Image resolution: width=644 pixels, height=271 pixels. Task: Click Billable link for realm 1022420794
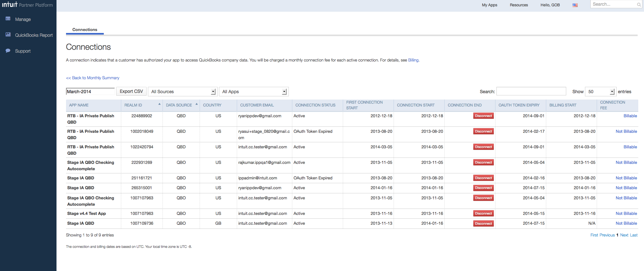point(630,147)
